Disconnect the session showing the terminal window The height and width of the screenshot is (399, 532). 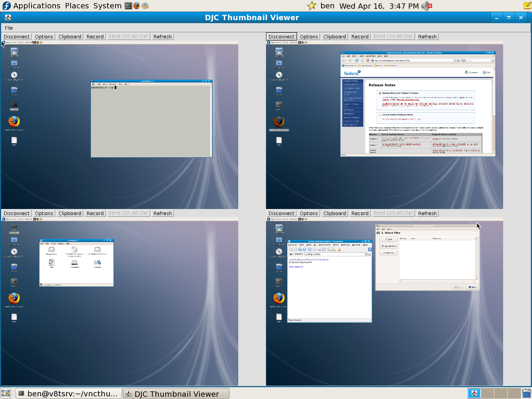tap(16, 36)
